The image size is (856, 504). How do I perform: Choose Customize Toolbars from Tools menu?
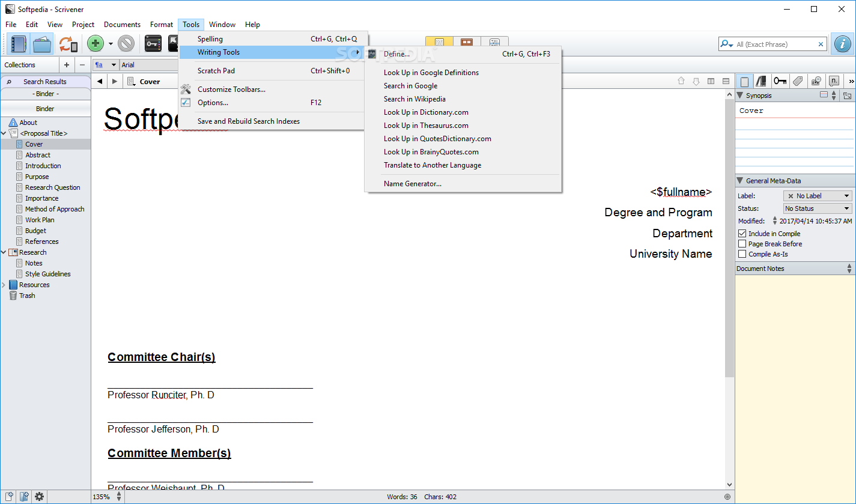[272, 90]
